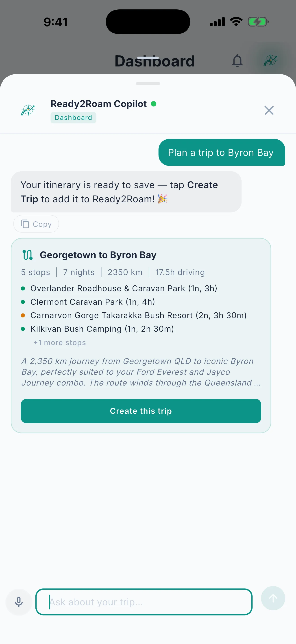296x644 pixels.
Task: Close the Ready2Roam Copilot panel
Action: [269, 110]
